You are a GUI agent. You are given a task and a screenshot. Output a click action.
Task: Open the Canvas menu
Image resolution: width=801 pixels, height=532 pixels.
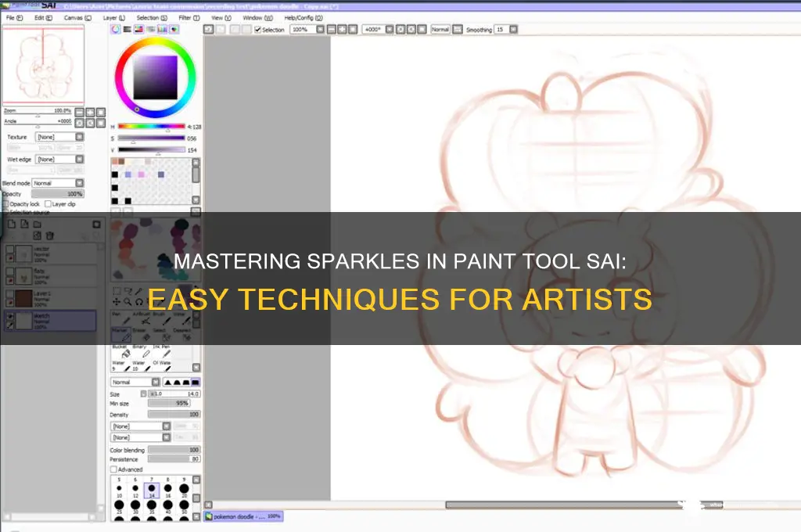(77, 18)
